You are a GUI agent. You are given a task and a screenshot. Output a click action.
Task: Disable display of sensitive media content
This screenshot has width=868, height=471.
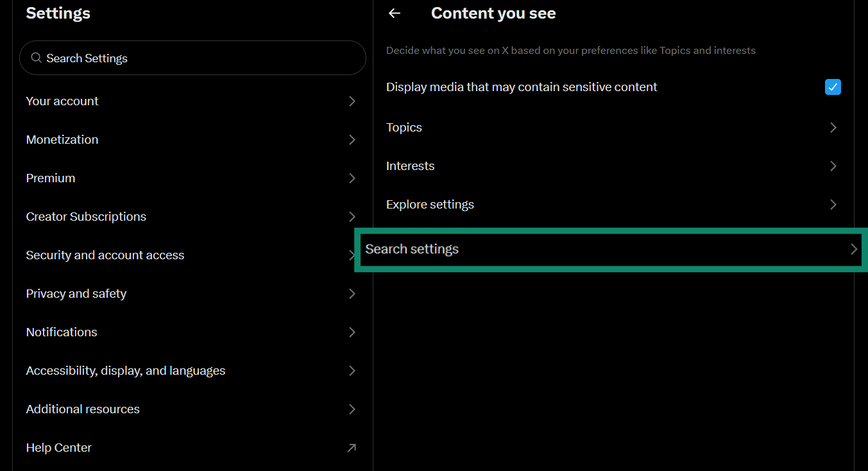(x=833, y=86)
